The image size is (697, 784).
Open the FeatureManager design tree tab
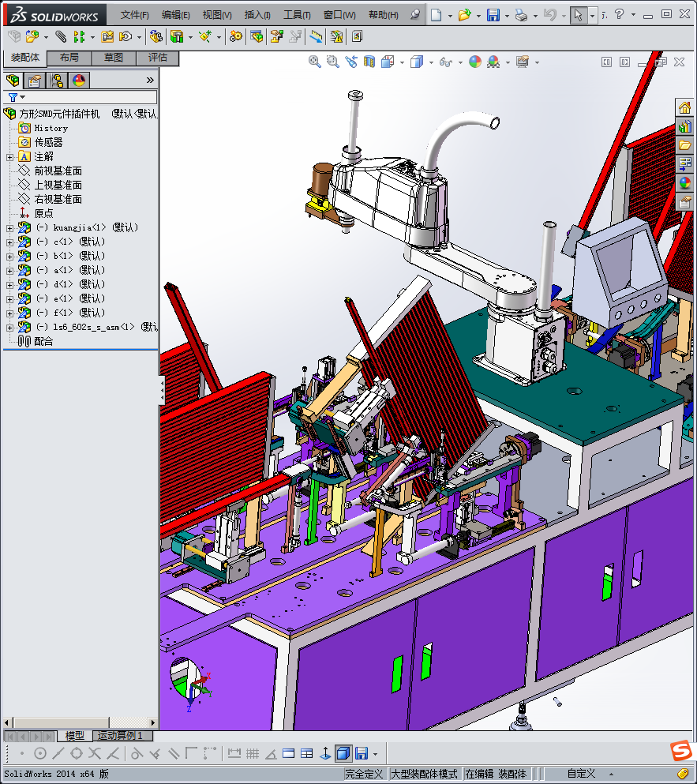coord(13,80)
